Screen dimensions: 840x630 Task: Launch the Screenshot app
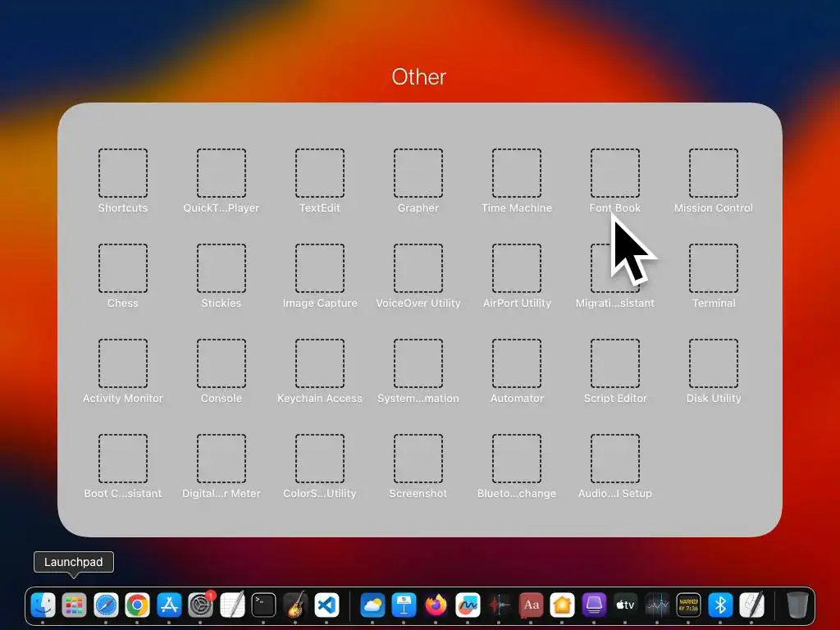coord(418,459)
